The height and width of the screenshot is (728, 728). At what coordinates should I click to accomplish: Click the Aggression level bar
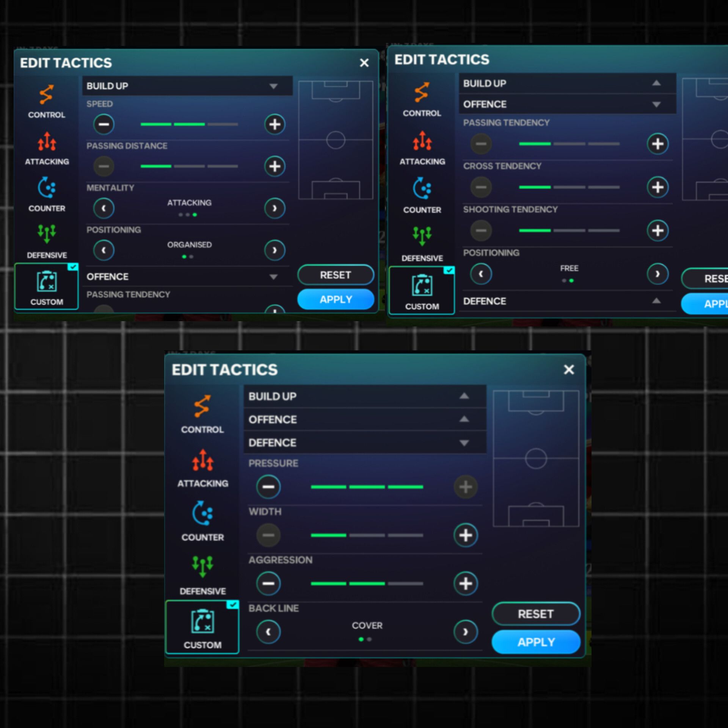[367, 583]
